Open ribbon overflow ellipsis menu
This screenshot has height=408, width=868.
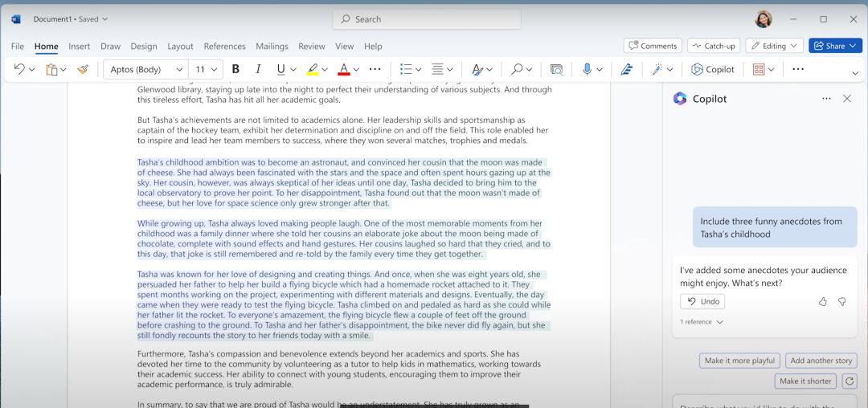[798, 69]
